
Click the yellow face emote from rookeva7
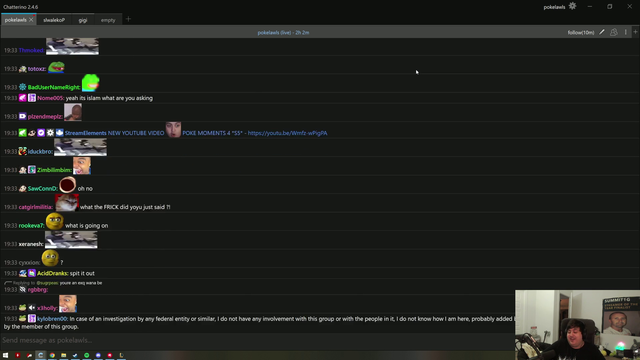(54, 222)
